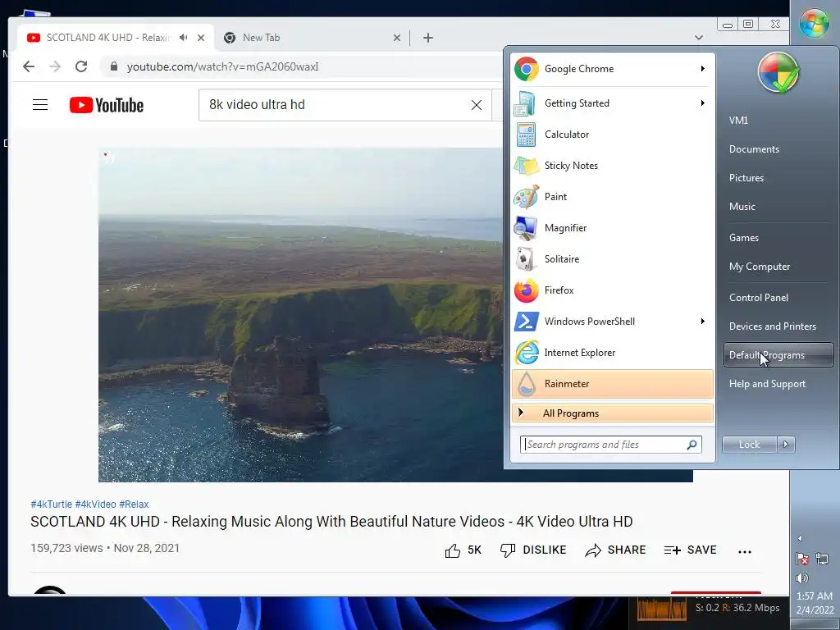Click the Scotland video player
Viewport: 840px width, 630px height.
[x=300, y=315]
